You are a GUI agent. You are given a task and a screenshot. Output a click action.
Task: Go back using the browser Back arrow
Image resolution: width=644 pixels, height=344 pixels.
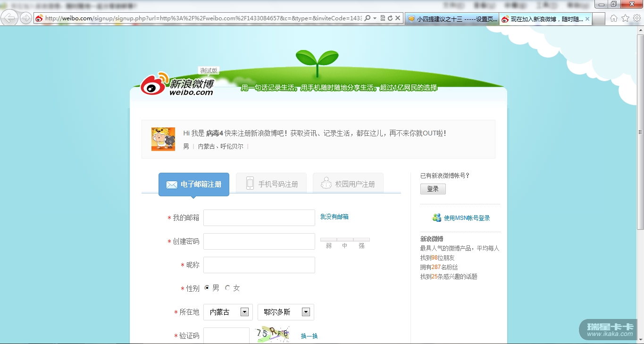9,18
